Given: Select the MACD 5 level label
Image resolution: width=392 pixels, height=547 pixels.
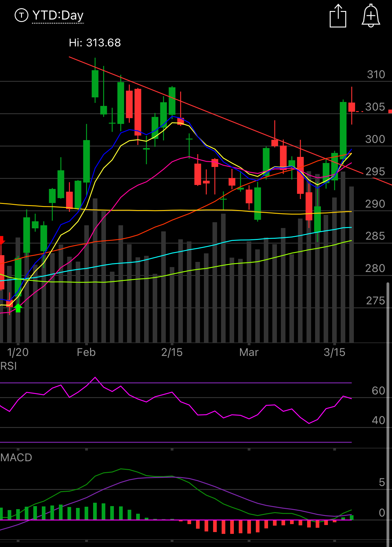Looking at the screenshot, I should tap(382, 482).
